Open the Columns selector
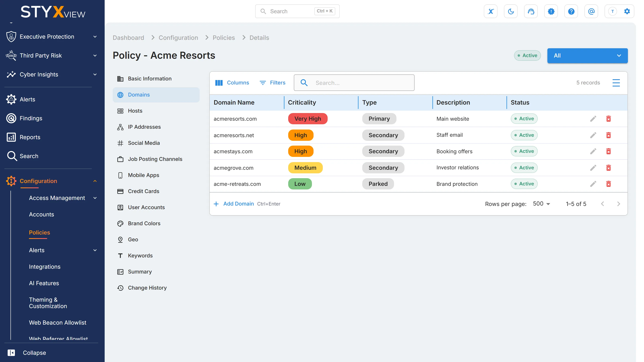Viewport: 644px width, 362px height. tap(232, 83)
